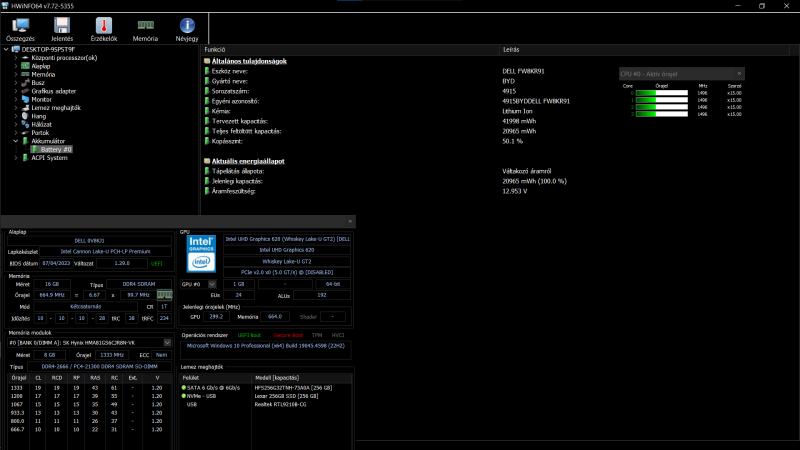Select the Portok tree item
The height and width of the screenshot is (450, 800).
[40, 133]
